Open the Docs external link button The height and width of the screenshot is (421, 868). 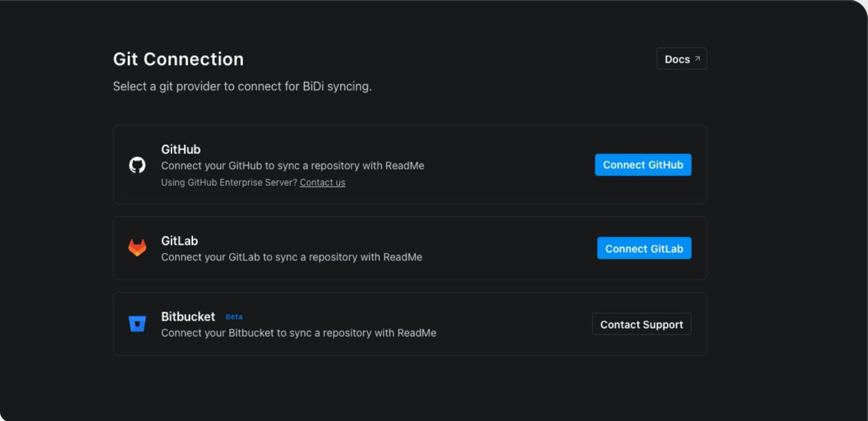click(x=682, y=59)
